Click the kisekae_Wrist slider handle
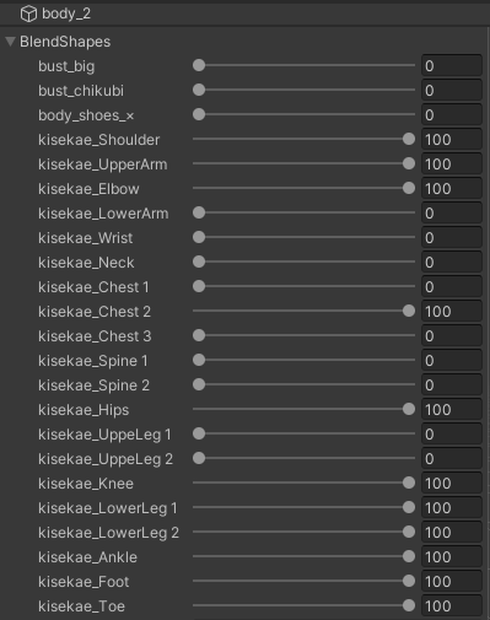 [199, 237]
